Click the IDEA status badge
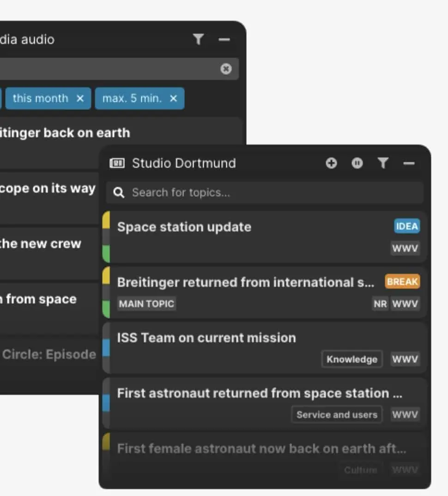The image size is (448, 496). click(x=407, y=226)
